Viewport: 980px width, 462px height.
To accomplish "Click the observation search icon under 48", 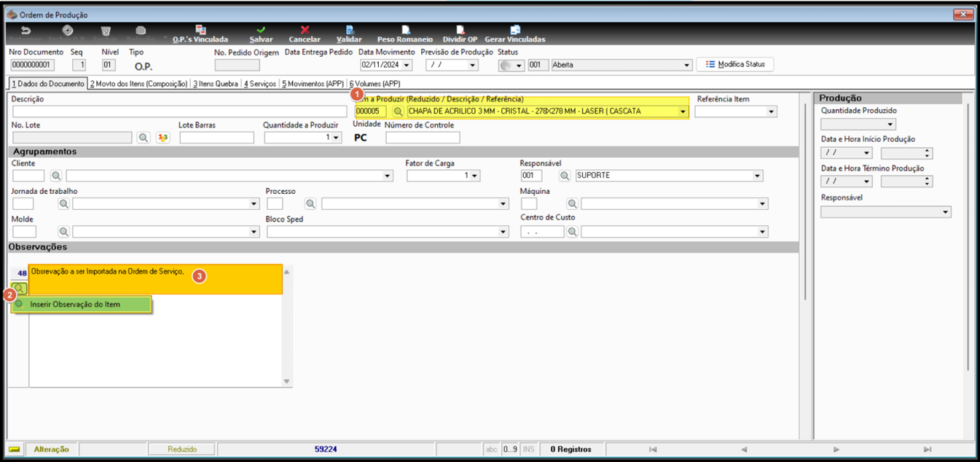I will click(19, 288).
